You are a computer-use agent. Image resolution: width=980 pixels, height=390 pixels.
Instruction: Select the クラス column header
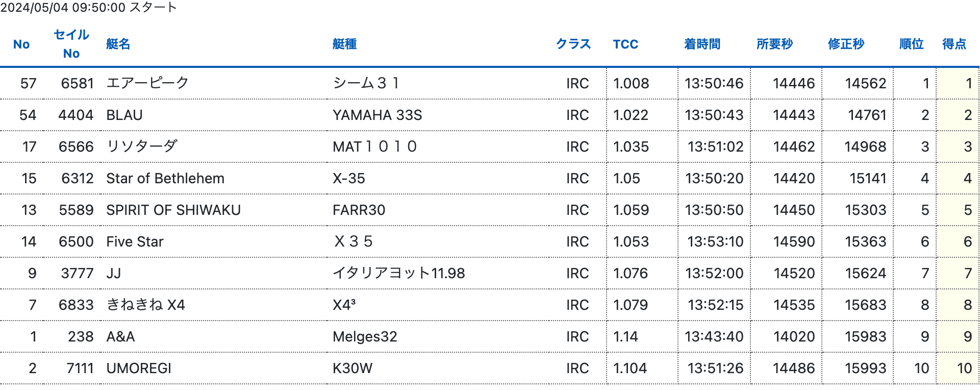(x=573, y=44)
